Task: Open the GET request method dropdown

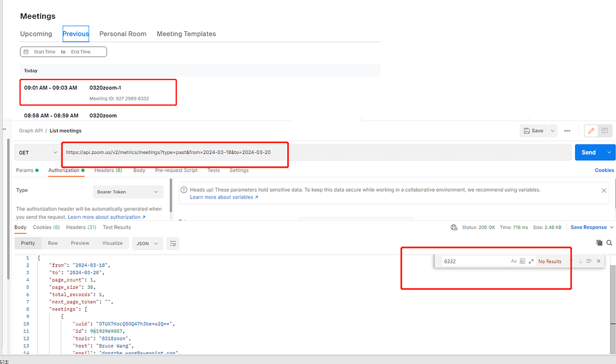Action: click(x=37, y=152)
